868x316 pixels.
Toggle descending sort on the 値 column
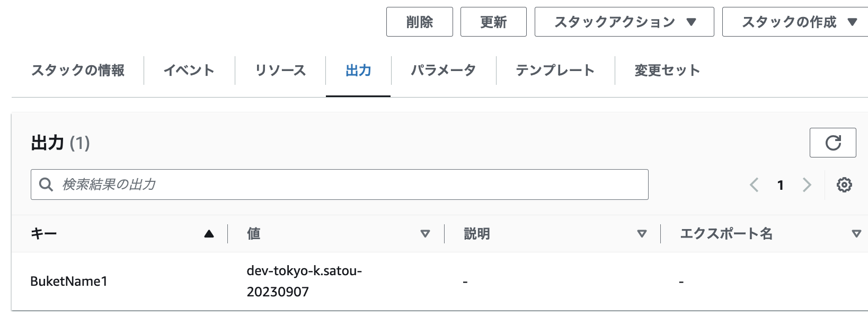[424, 233]
